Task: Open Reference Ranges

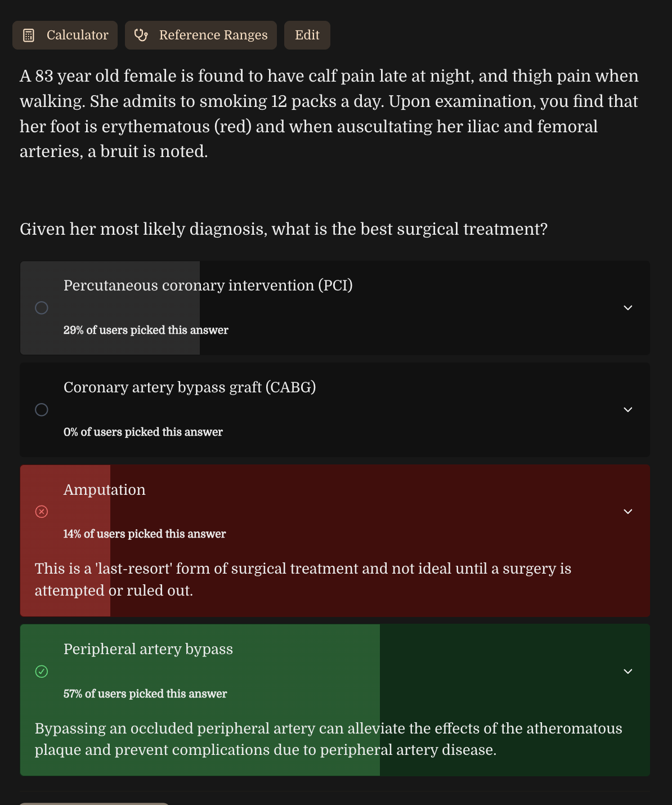Action: pyautogui.click(x=201, y=35)
